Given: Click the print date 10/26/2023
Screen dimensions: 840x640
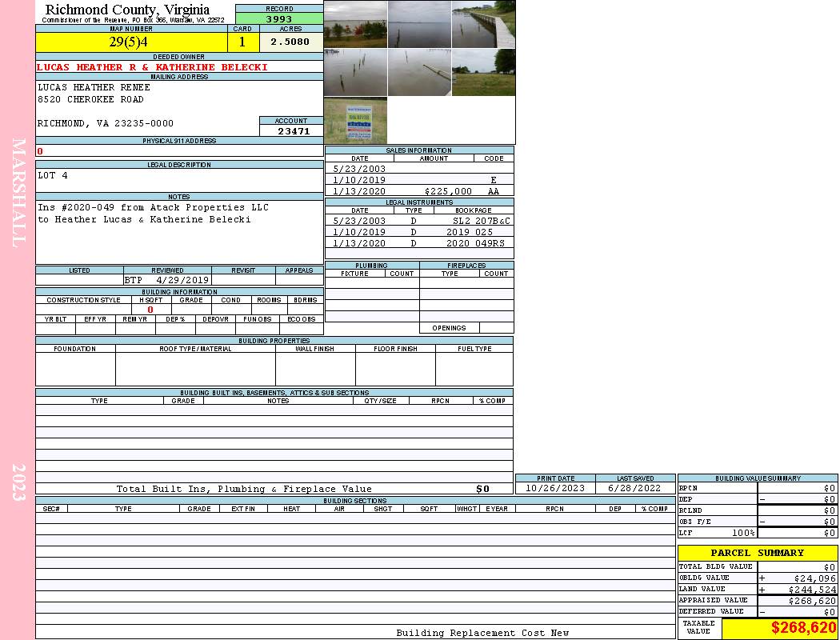Looking at the screenshot, I should (554, 488).
